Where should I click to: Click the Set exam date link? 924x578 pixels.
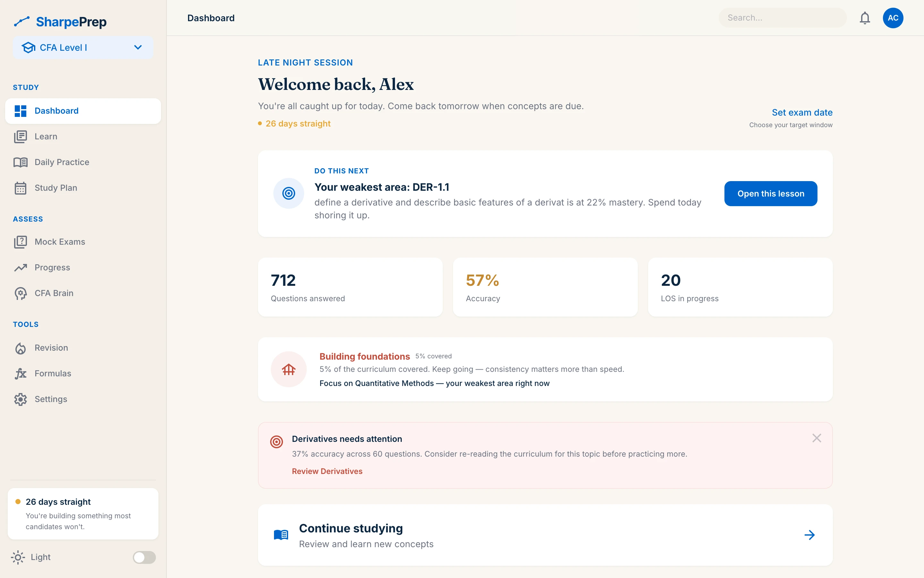tap(802, 112)
